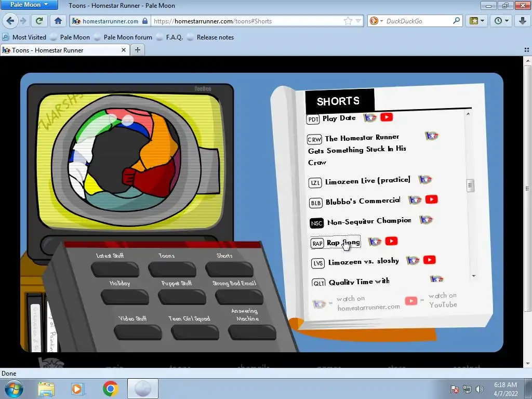Image resolution: width=532 pixels, height=399 pixels.
Task: Select the Toons - Homestar Runner tab
Action: [60, 50]
